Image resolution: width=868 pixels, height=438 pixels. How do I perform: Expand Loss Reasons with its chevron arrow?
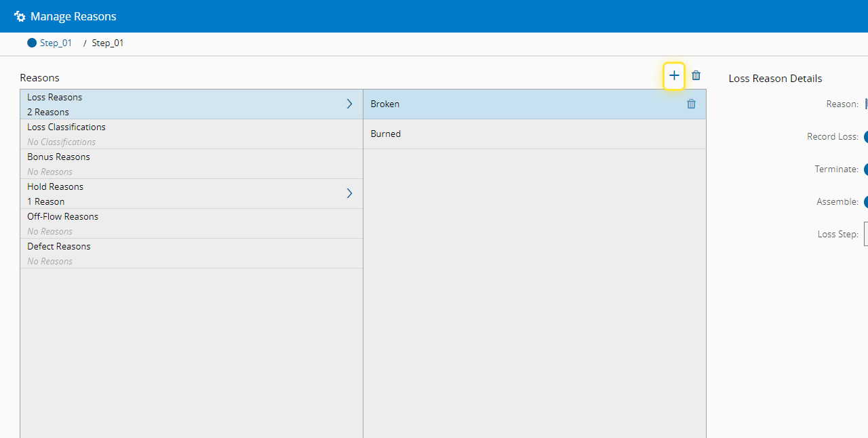(350, 104)
